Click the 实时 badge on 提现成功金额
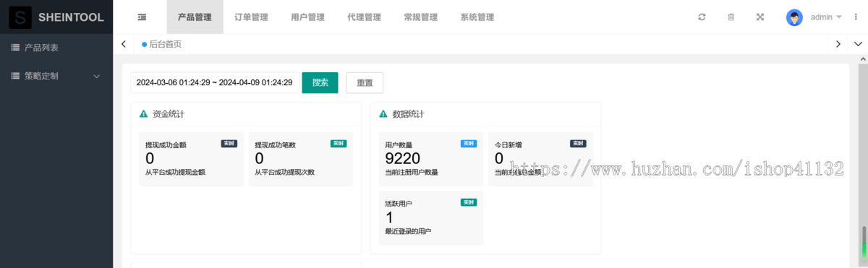 click(x=229, y=143)
